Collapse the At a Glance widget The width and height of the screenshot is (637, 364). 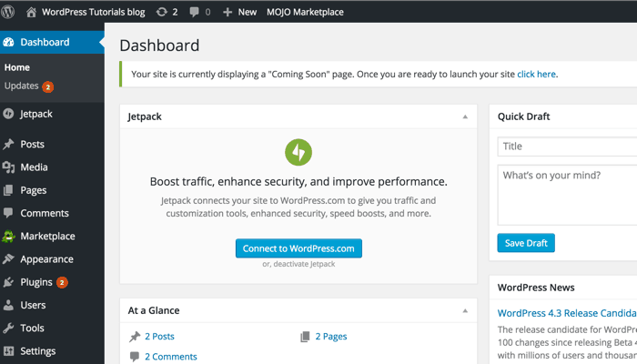465,311
